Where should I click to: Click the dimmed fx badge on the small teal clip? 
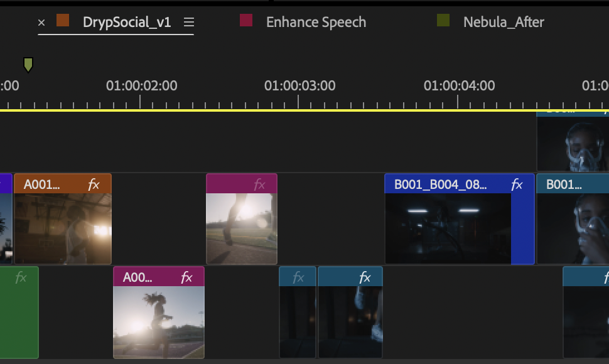tap(298, 276)
